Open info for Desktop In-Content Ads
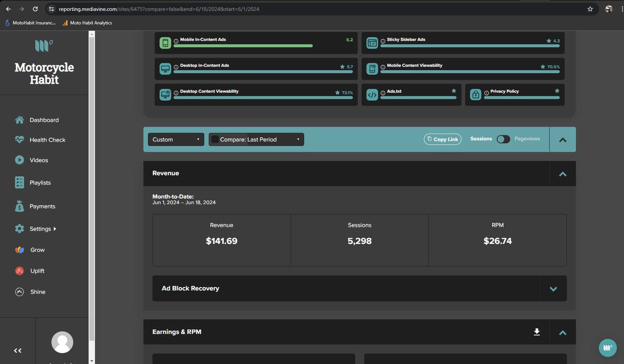 coord(176,67)
